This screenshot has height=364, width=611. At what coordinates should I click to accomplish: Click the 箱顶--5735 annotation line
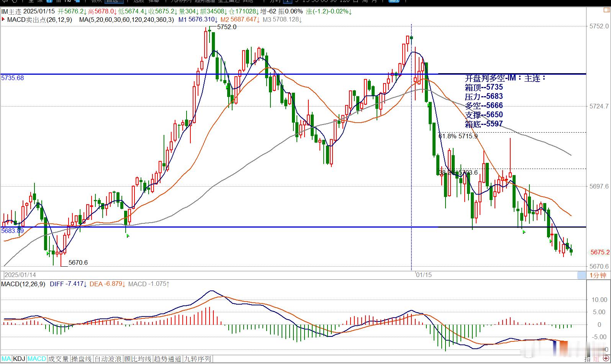[484, 87]
